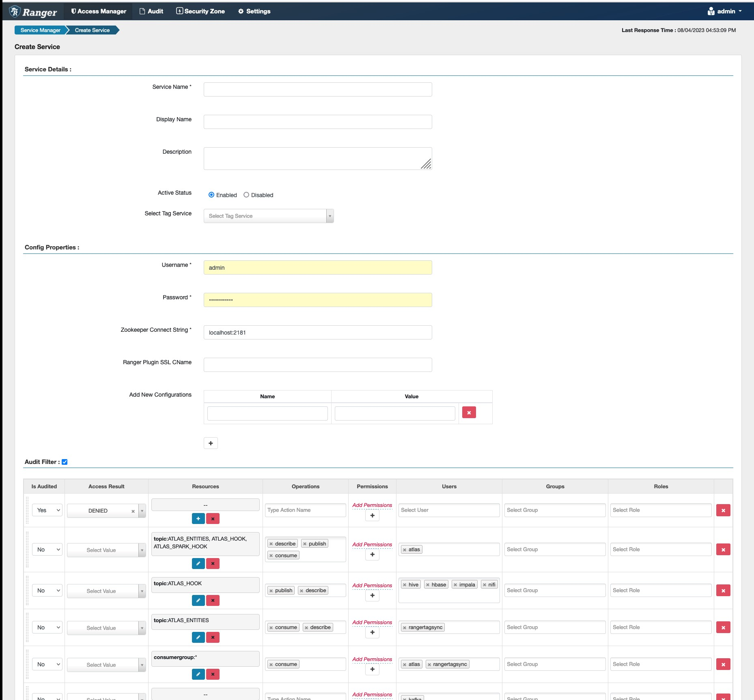Focus the Service Name field
Viewport: 754px width, 700px height.
point(318,89)
